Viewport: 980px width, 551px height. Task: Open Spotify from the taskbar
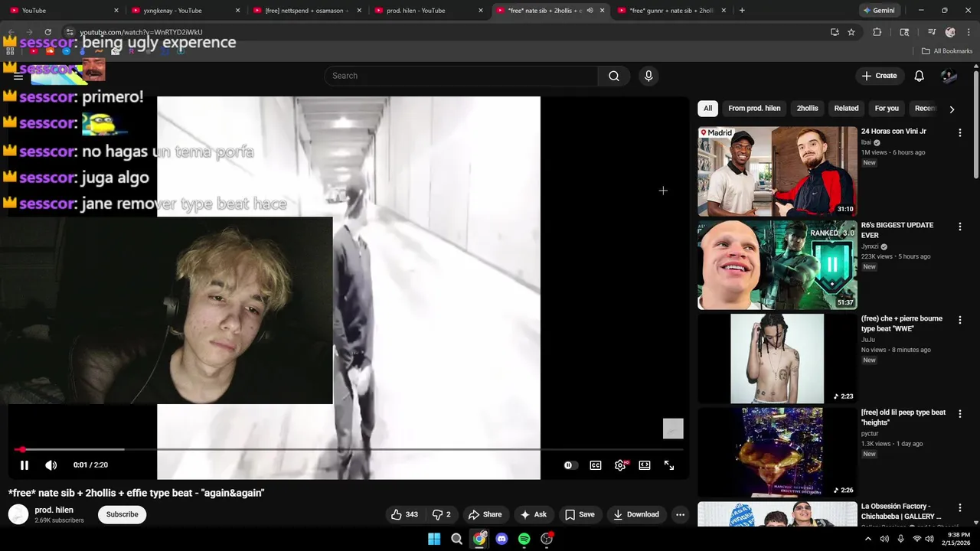[x=524, y=539]
